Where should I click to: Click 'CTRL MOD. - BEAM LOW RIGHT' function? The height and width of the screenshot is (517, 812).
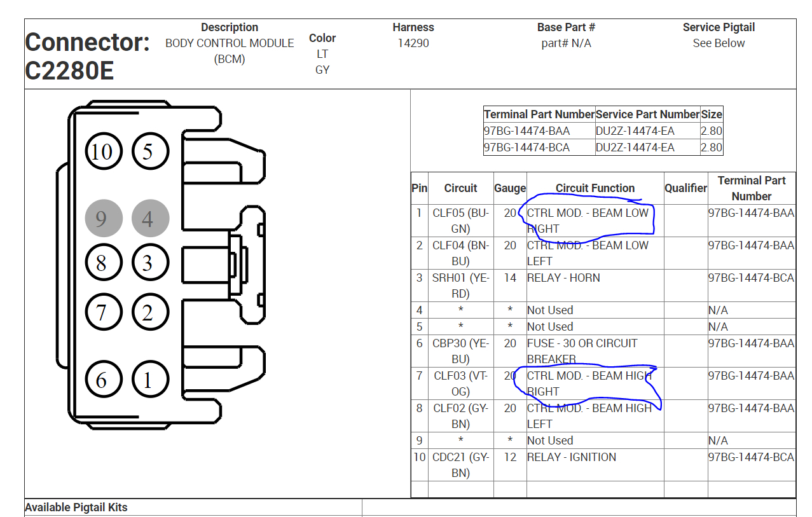(588, 221)
